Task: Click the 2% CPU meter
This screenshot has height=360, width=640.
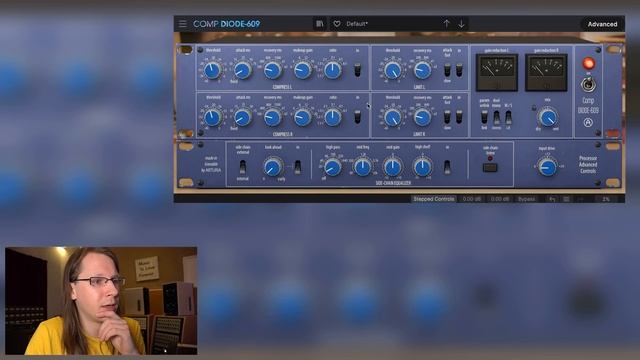Action: pyautogui.click(x=606, y=199)
